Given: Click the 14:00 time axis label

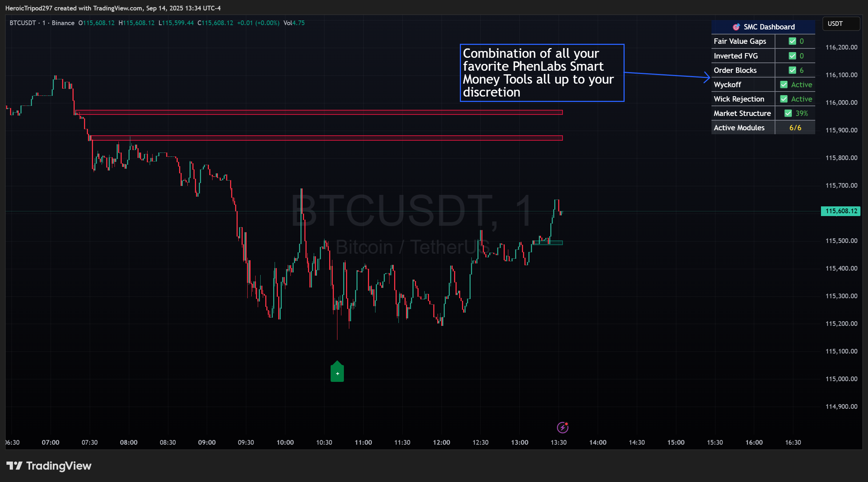Looking at the screenshot, I should pos(598,443).
